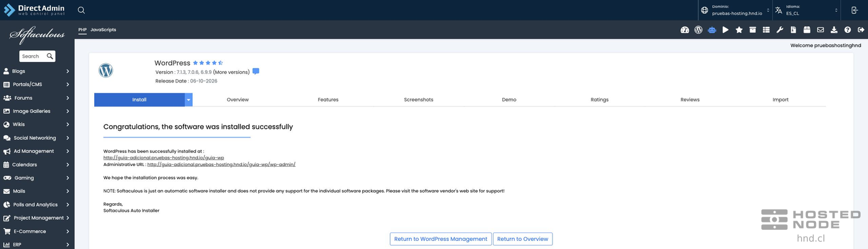This screenshot has width=868, height=249.
Task: Click the language translate icon
Action: click(779, 10)
